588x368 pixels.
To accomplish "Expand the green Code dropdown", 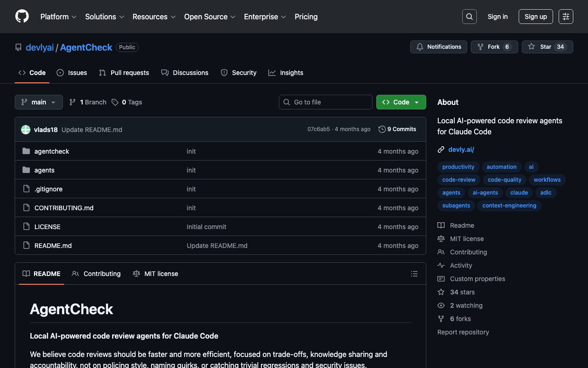I will coord(401,102).
